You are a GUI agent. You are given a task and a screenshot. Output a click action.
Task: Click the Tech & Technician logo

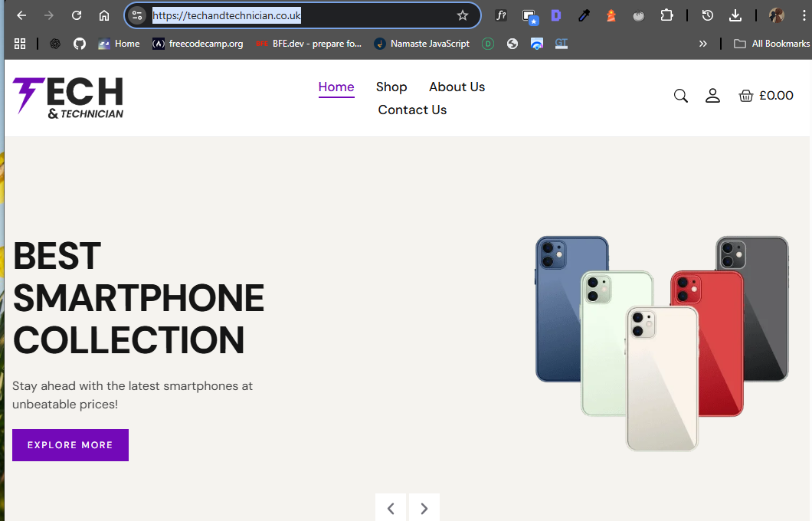[x=68, y=98]
